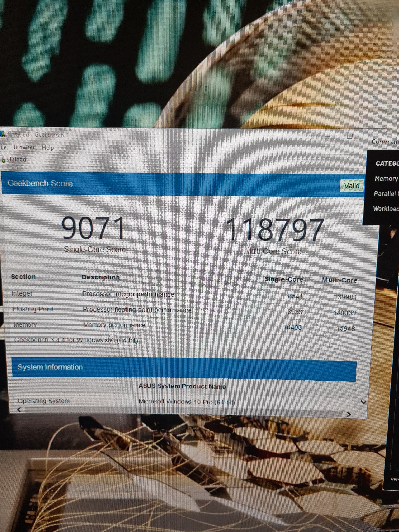The height and width of the screenshot is (532, 399).
Task: Click the System Information section header
Action: [184, 369]
